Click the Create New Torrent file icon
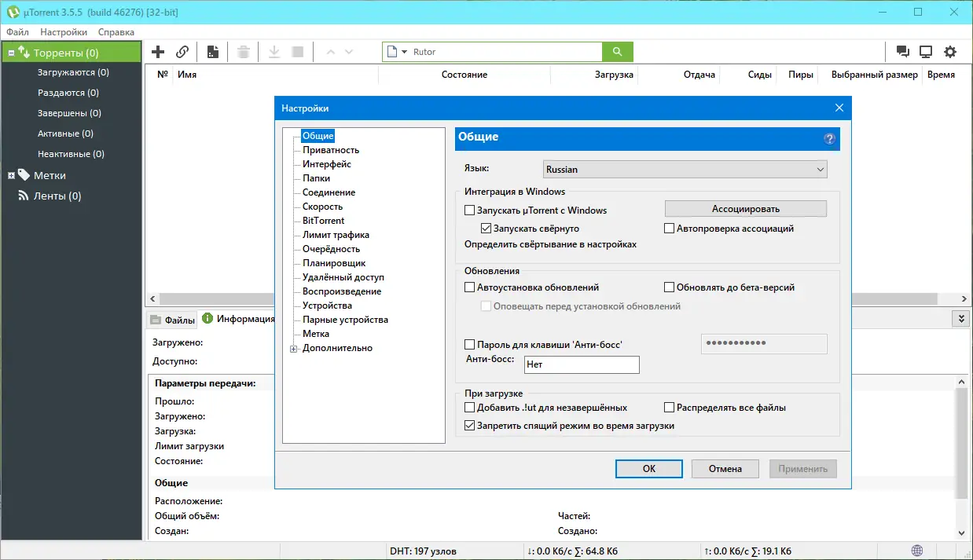The image size is (973, 560). coord(213,52)
